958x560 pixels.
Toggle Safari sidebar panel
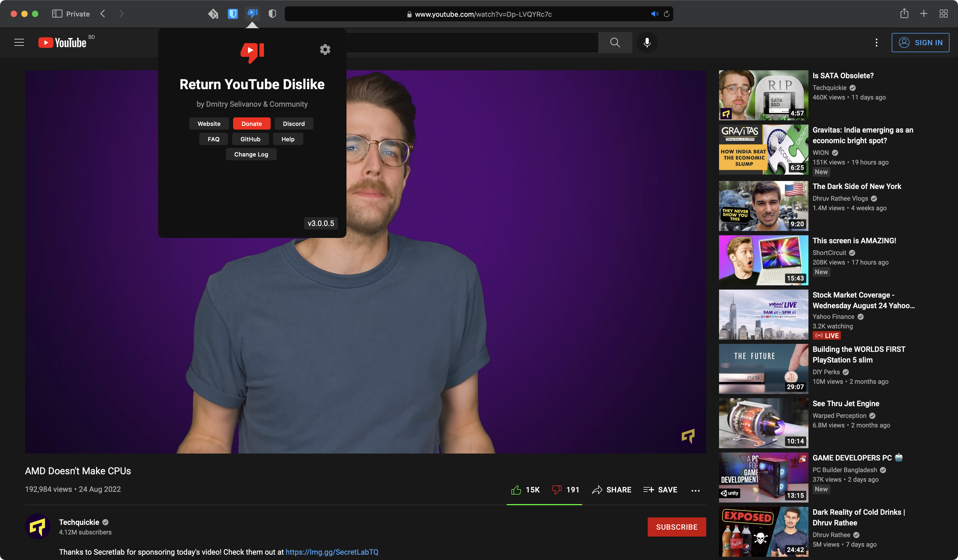pyautogui.click(x=57, y=14)
